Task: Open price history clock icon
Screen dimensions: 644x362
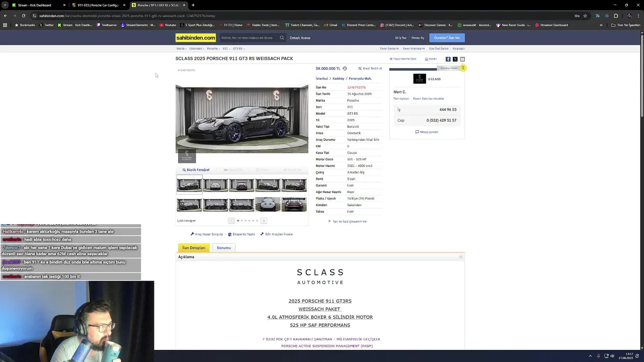Action: pyautogui.click(x=345, y=68)
